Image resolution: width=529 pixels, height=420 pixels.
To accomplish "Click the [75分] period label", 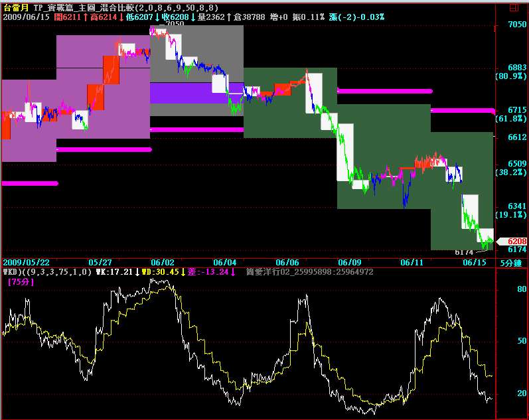I will tap(21, 282).
